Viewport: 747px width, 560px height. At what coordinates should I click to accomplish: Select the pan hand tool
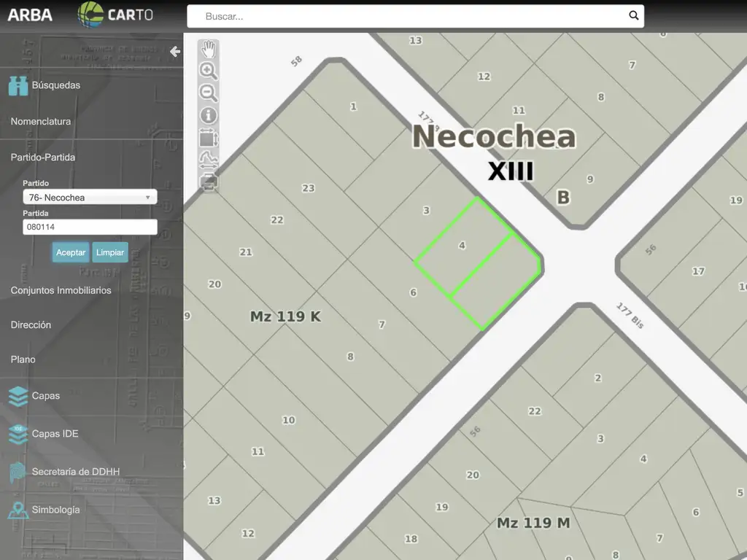click(x=209, y=50)
